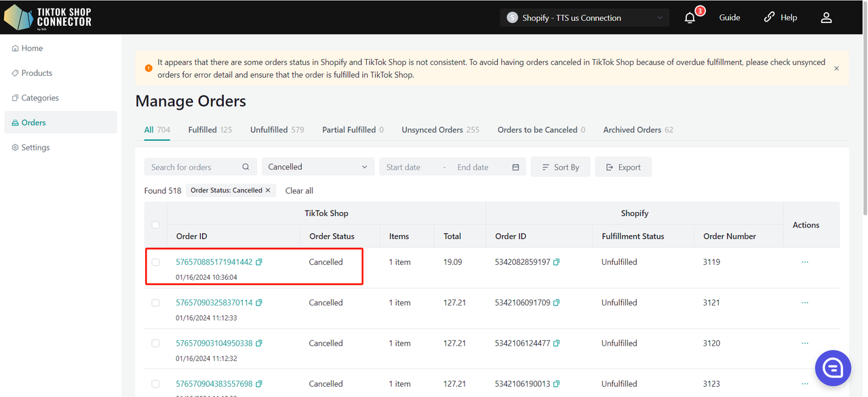This screenshot has width=868, height=397.
Task: Click the Found 518 results text
Action: [163, 191]
